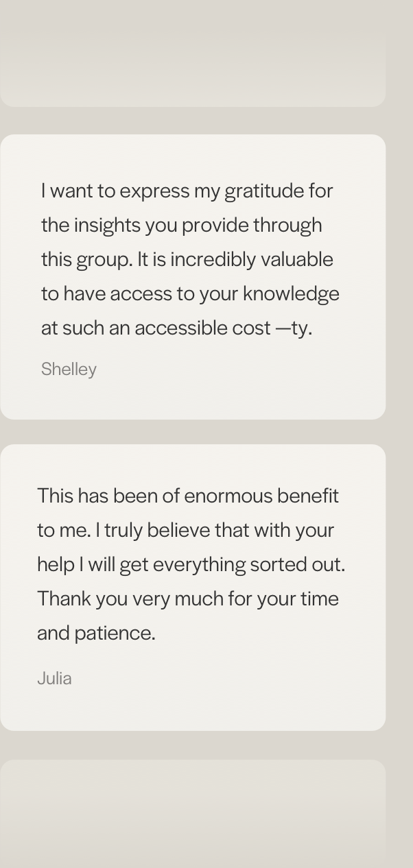The width and height of the screenshot is (413, 868).
Task: Click the line "I want to express my gratitude for"
Action: [187, 191]
